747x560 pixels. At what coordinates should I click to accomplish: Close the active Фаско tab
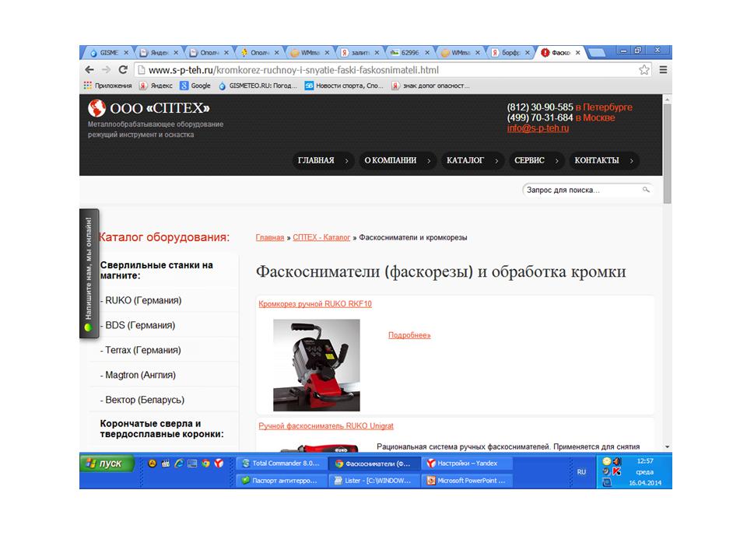(x=578, y=52)
